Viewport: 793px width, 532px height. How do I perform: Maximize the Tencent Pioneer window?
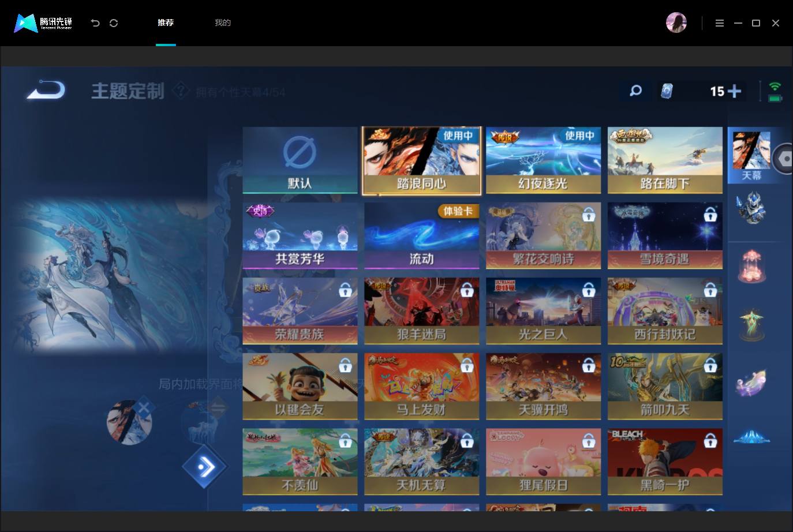point(756,23)
